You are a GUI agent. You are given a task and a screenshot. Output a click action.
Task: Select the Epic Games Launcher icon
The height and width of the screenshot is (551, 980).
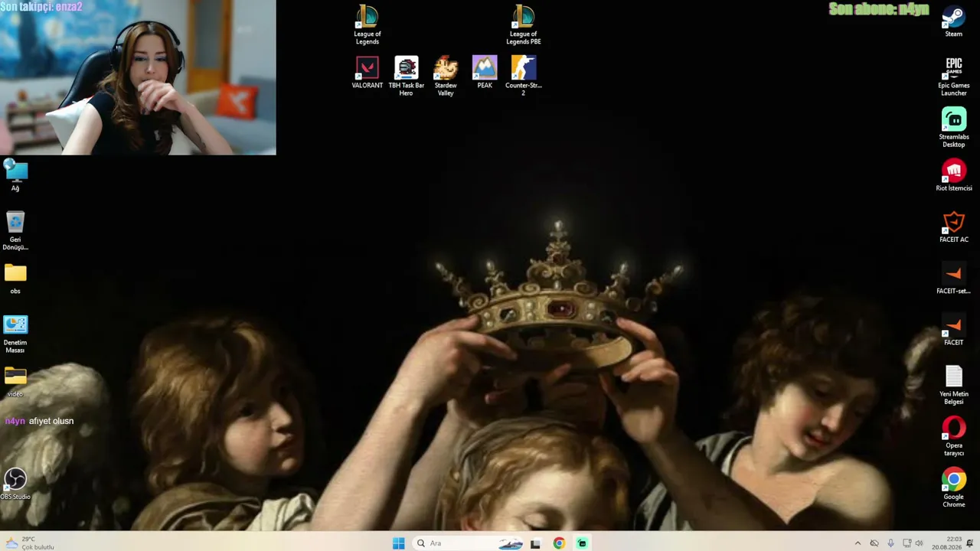click(953, 76)
